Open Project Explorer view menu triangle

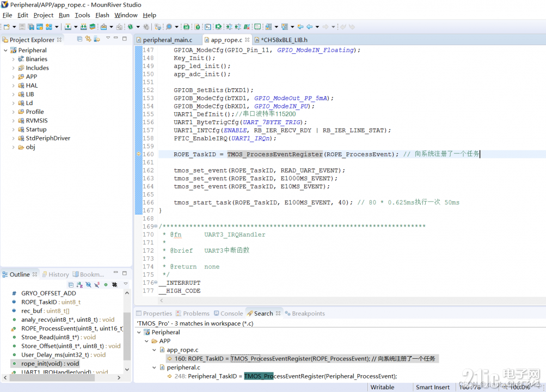(x=108, y=38)
